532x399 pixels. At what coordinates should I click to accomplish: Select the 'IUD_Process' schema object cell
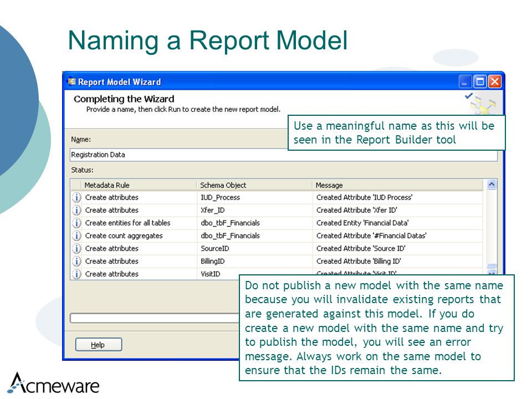pyautogui.click(x=220, y=197)
